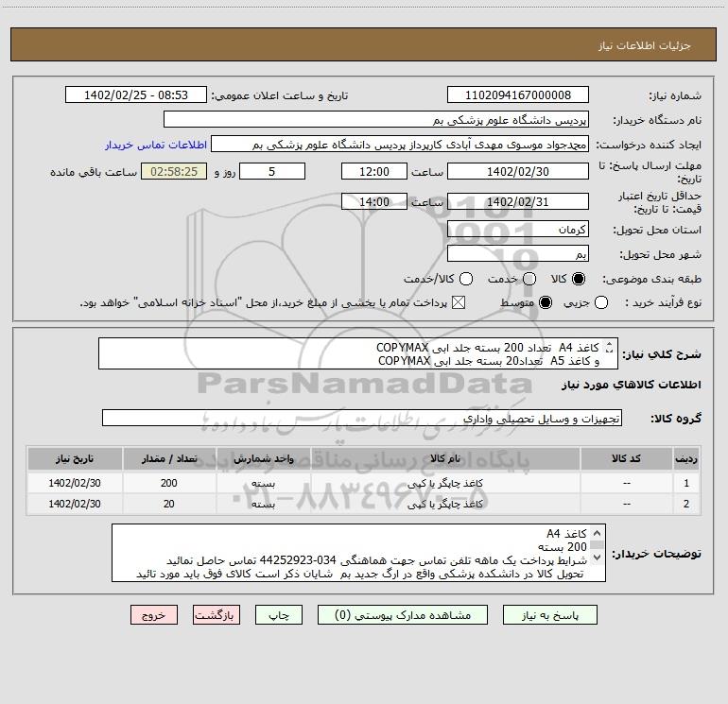Image resolution: width=728 pixels, height=704 pixels.
Task: Click quantity cell '20' in row 2
Action: [x=169, y=504]
